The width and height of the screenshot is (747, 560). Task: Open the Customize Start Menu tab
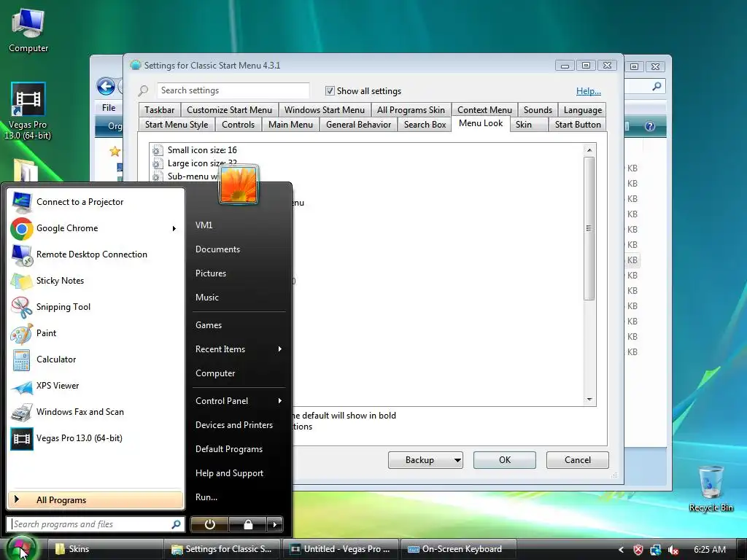(x=229, y=110)
